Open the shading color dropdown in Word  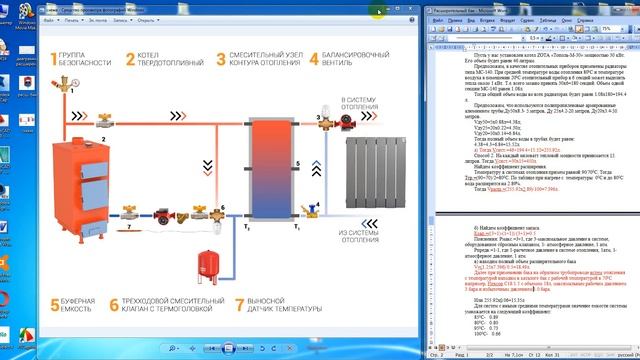click(580, 38)
